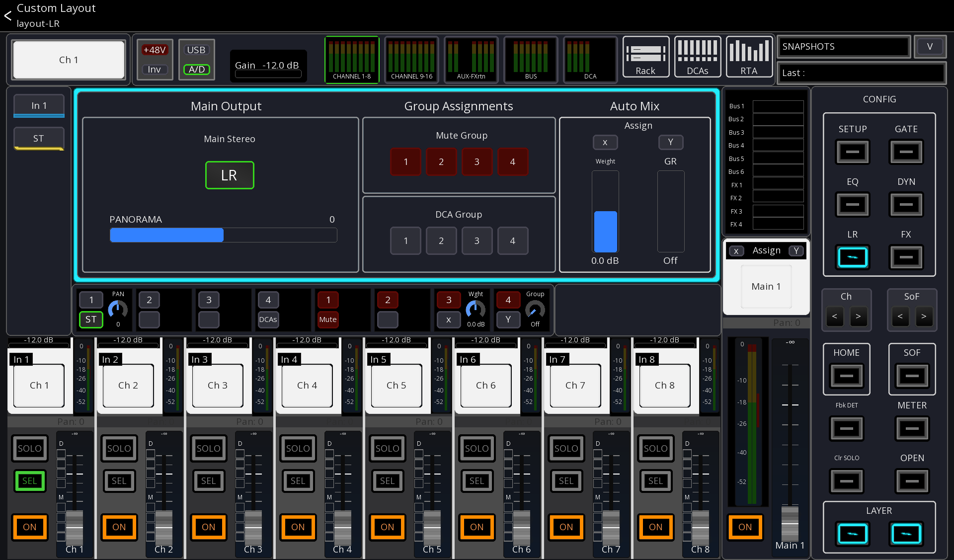Turn off the ON button for Ch 5
Screen dimensions: 954x560
tap(388, 527)
